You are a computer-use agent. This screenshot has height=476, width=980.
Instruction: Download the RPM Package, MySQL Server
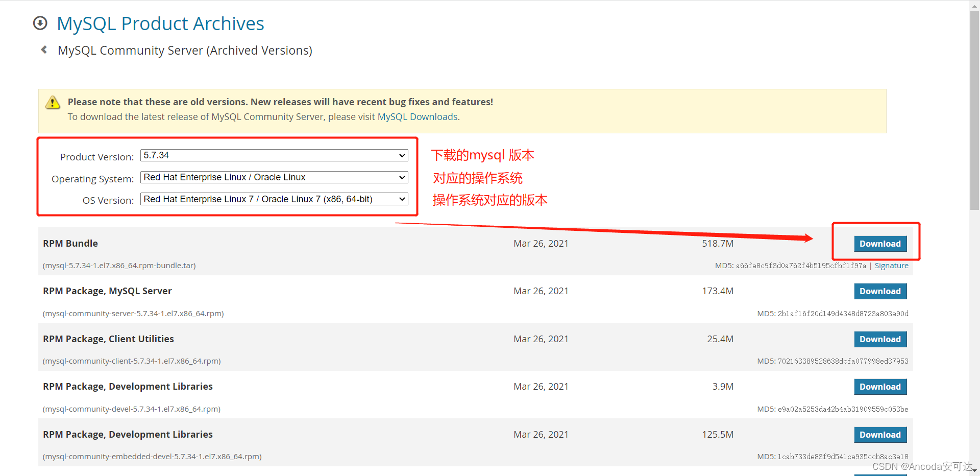pyautogui.click(x=880, y=291)
